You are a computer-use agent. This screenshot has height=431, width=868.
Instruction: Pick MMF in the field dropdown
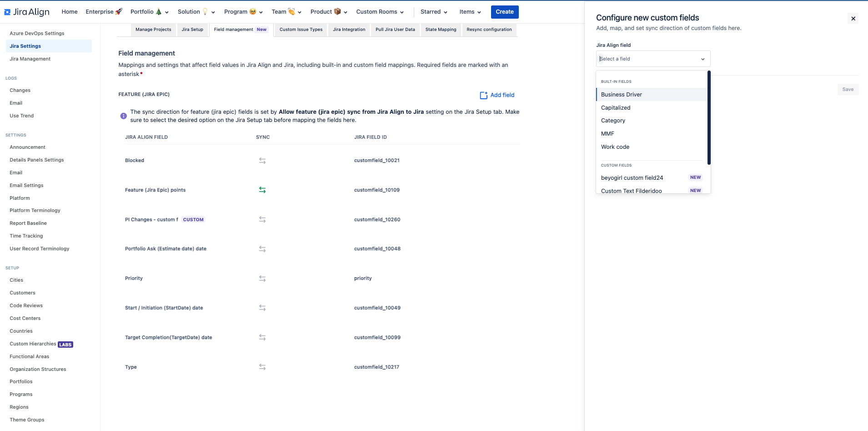click(x=652, y=134)
